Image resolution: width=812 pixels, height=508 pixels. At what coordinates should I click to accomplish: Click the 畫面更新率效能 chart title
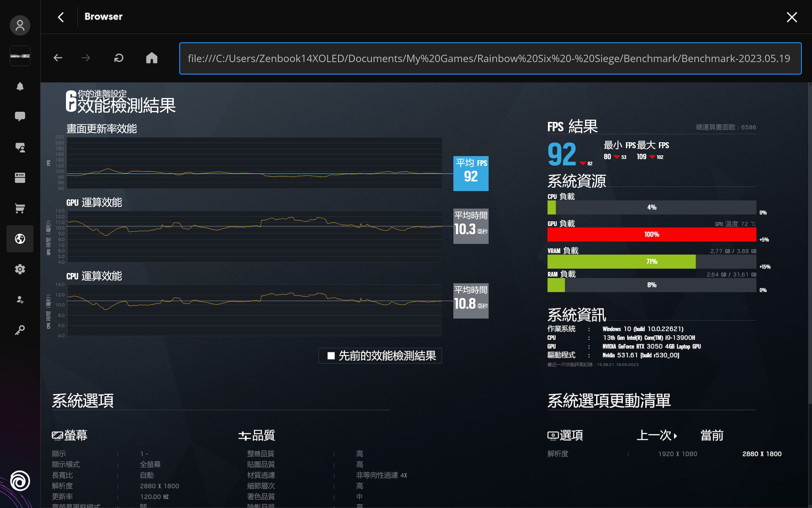[101, 129]
